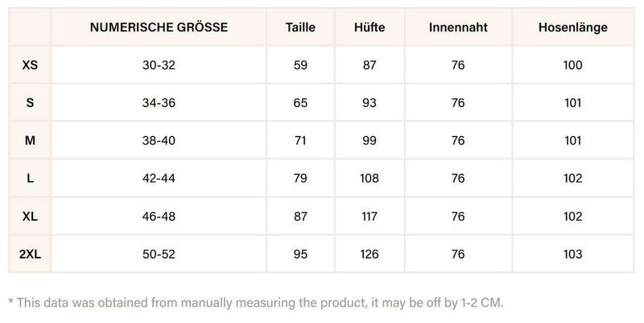Select the Taille column header
The width and height of the screenshot is (644, 323).
pyautogui.click(x=300, y=27)
